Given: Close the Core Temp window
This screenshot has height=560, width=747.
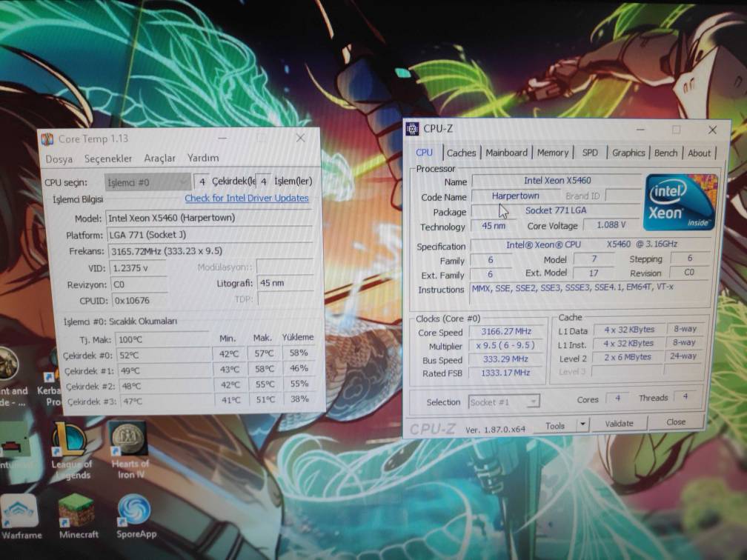Looking at the screenshot, I should click(x=300, y=138).
